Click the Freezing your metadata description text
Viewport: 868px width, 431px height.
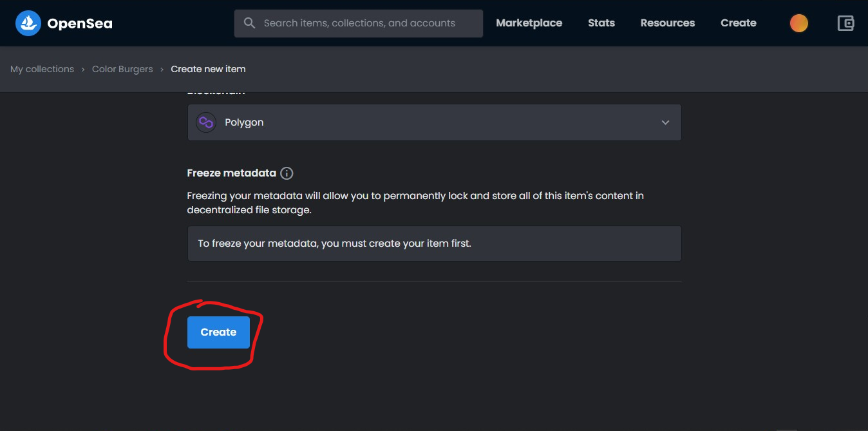[415, 203]
